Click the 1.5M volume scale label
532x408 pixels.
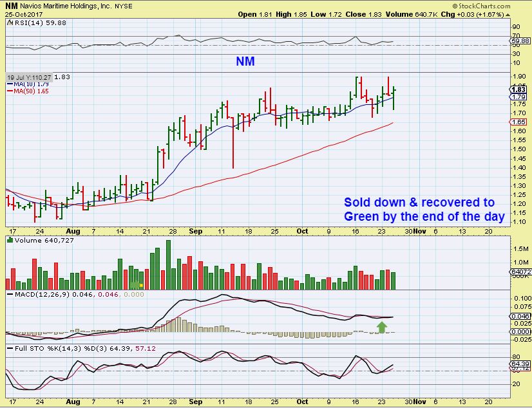pos(521,249)
